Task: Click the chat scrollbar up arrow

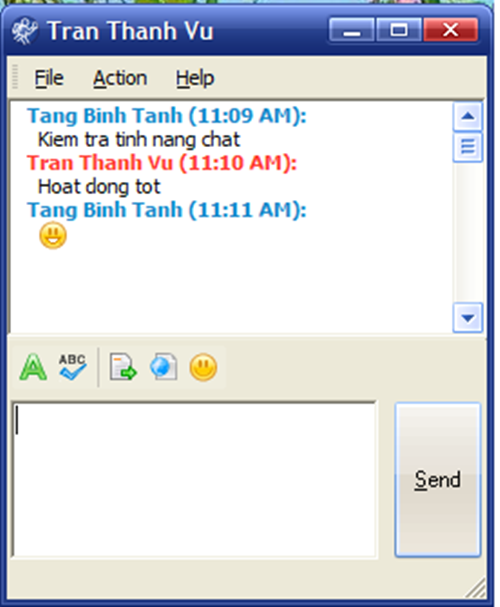Action: (468, 116)
